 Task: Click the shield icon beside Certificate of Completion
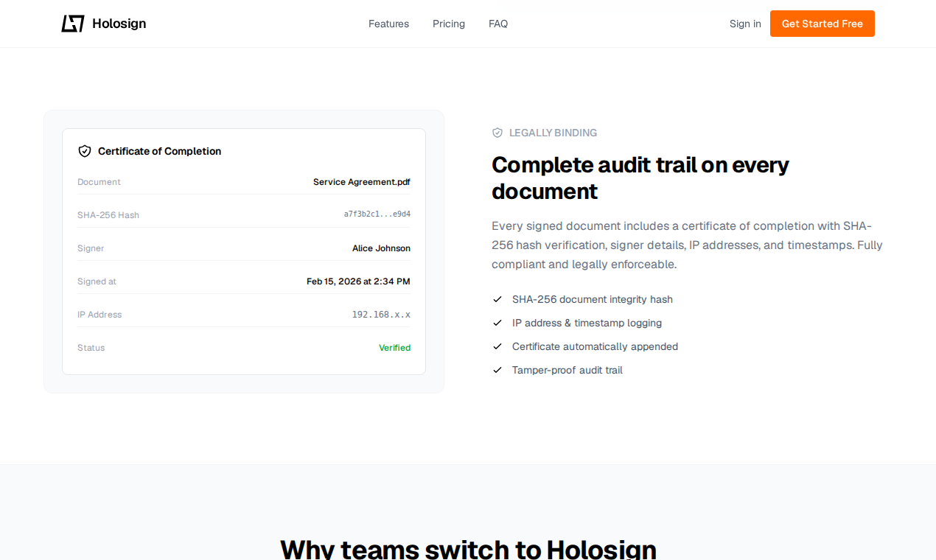pyautogui.click(x=85, y=151)
